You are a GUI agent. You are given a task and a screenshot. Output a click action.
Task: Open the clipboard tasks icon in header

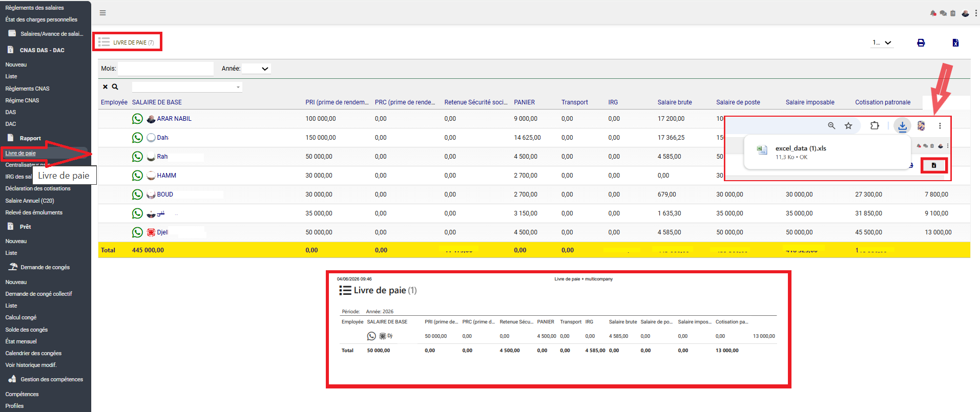tap(953, 13)
